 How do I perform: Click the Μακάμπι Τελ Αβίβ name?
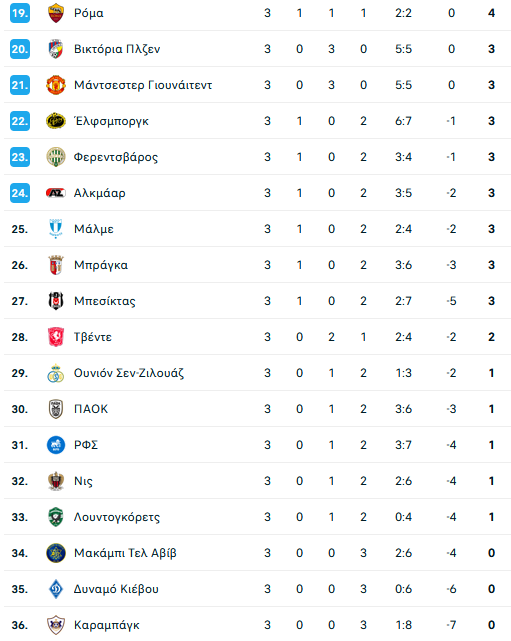pos(125,553)
